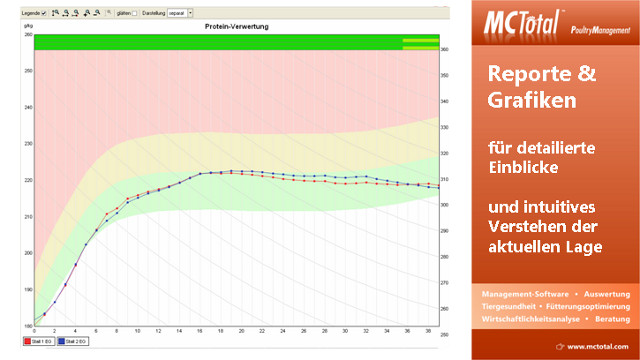Click the four-way arrow zoom magnifier icon

click(87, 13)
